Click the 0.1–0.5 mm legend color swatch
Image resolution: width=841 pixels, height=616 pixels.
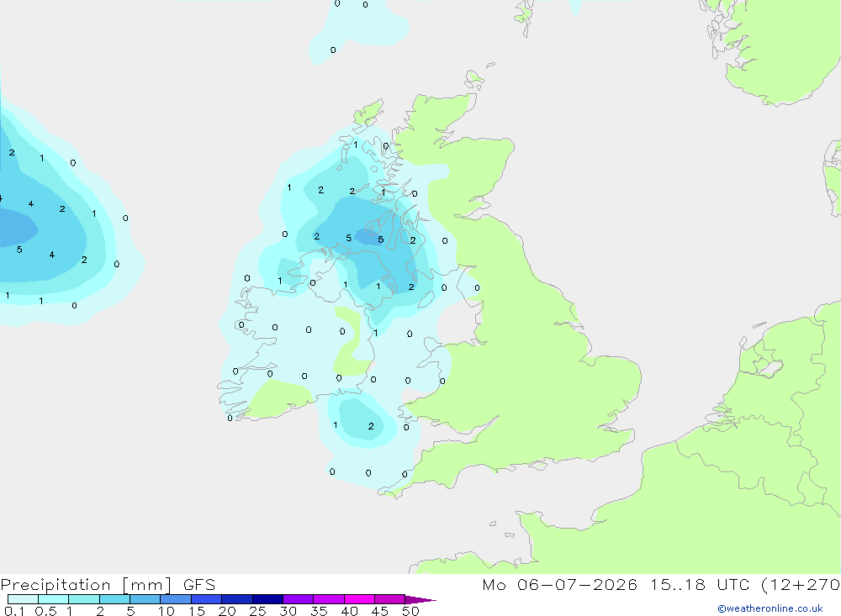tap(23, 599)
